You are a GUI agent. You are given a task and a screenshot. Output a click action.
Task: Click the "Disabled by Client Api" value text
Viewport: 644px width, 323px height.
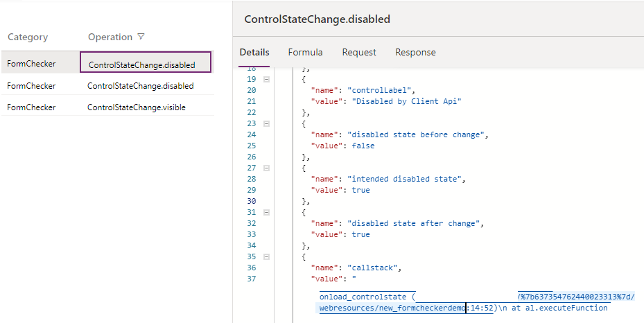[x=406, y=101]
